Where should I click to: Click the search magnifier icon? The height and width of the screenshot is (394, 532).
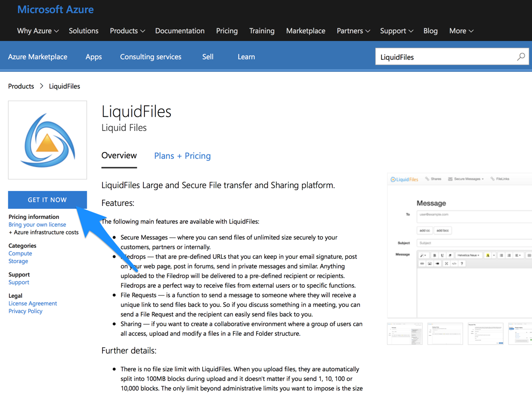tap(521, 56)
